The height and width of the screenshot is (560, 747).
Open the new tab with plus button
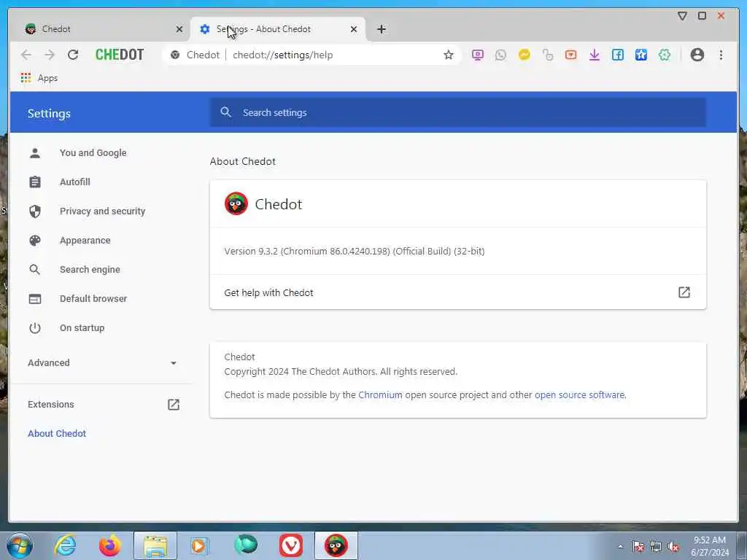click(x=381, y=29)
